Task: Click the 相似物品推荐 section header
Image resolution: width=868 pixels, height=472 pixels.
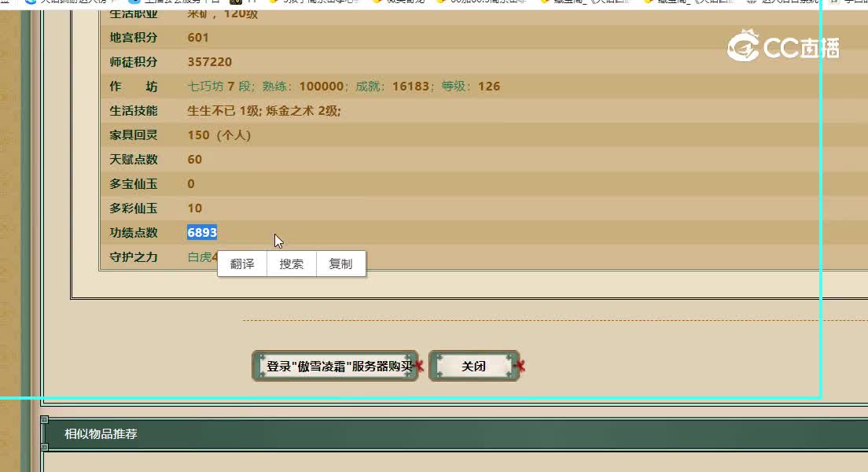Action: (x=101, y=433)
